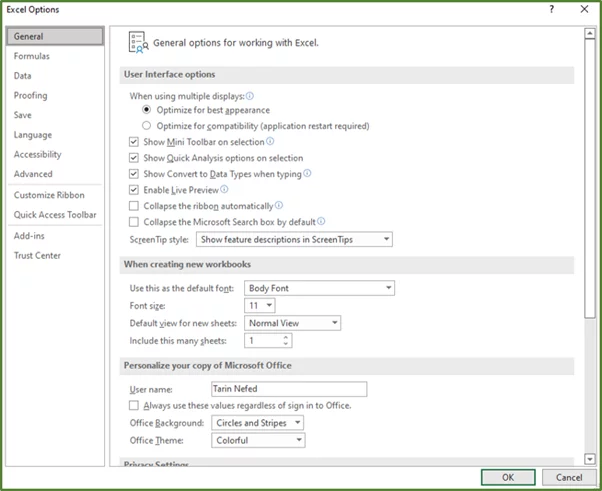The width and height of the screenshot is (602, 491).
Task: Click the scrollbar down arrow
Action: (x=590, y=458)
